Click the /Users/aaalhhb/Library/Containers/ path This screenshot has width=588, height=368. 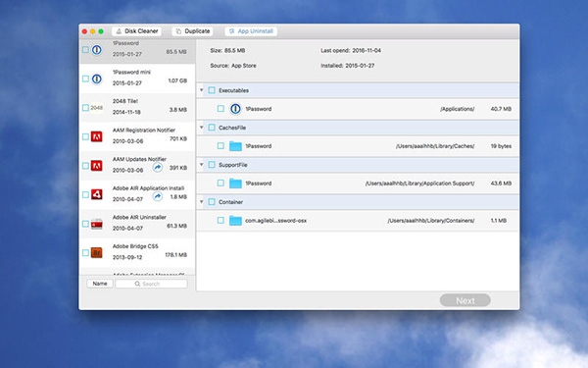pyautogui.click(x=431, y=221)
